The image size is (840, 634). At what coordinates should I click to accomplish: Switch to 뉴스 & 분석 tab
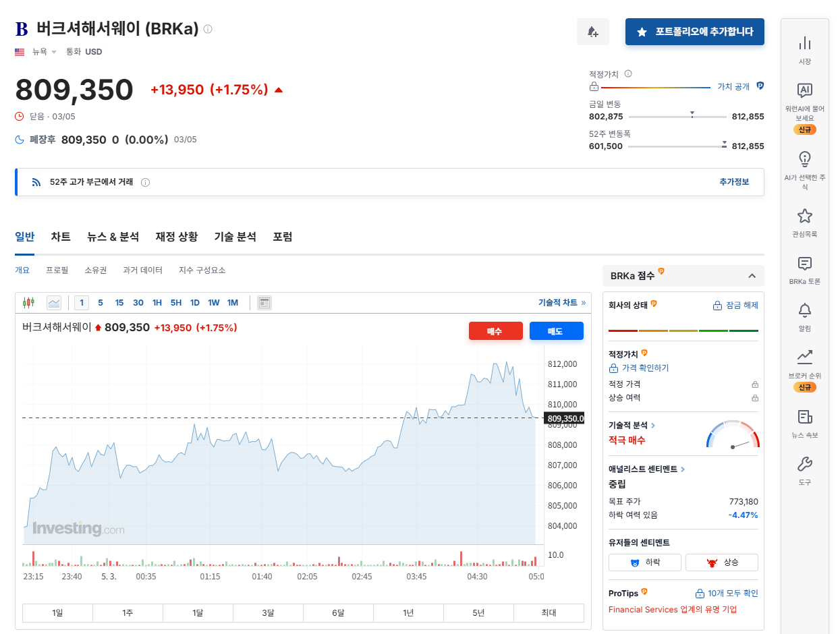[113, 237]
